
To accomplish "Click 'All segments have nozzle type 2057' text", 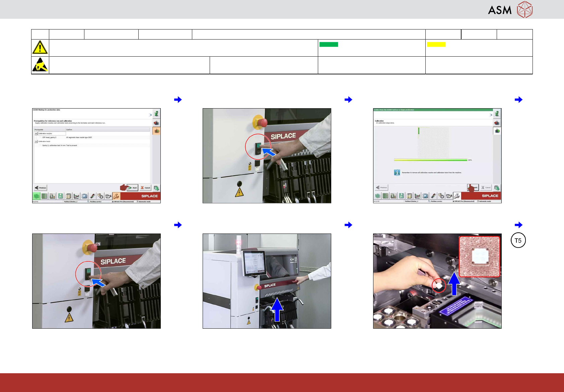I will (79, 137).
